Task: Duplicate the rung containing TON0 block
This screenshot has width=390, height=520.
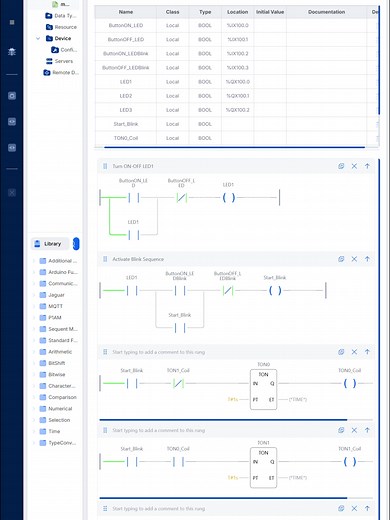Action: [341, 352]
